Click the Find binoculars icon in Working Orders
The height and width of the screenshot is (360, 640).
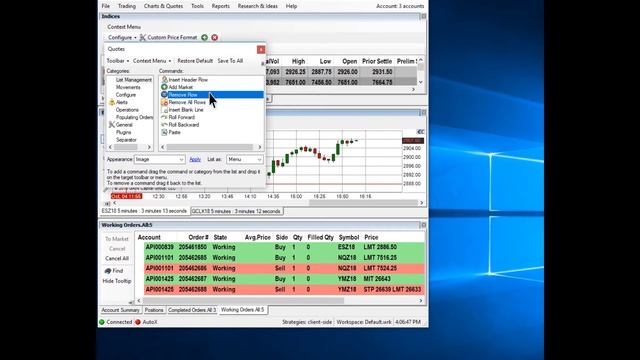(108, 271)
